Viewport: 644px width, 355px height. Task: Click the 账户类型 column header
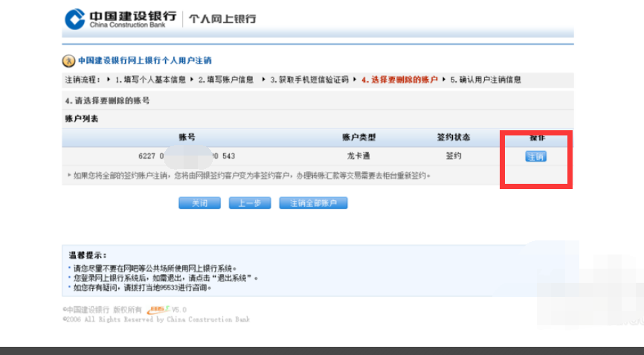point(358,138)
